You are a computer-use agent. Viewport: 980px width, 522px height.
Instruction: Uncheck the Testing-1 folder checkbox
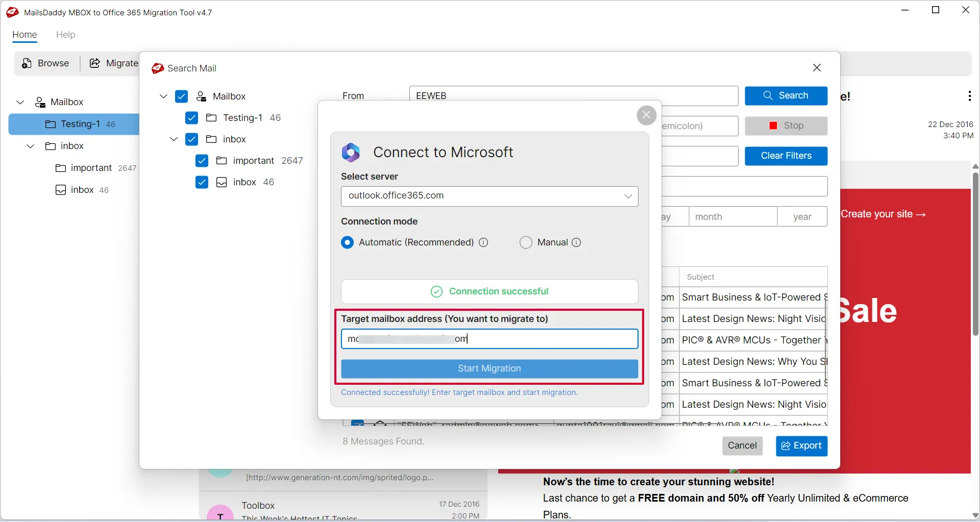point(191,118)
